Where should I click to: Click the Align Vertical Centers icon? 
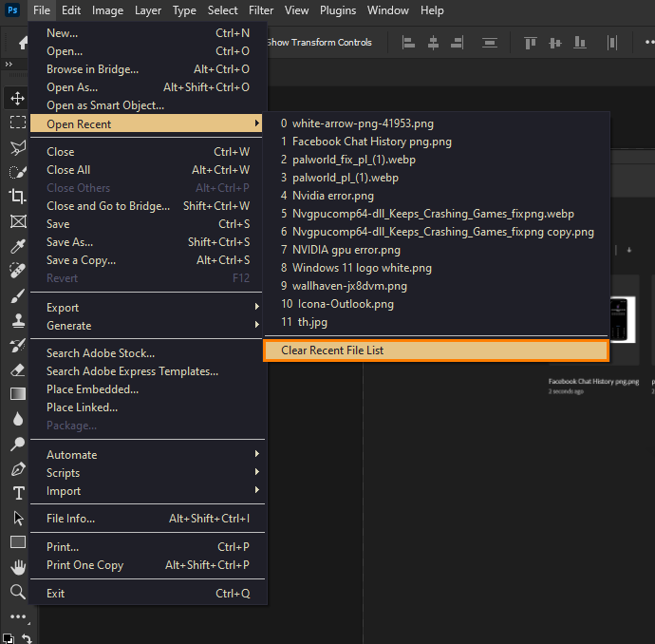pyautogui.click(x=554, y=43)
